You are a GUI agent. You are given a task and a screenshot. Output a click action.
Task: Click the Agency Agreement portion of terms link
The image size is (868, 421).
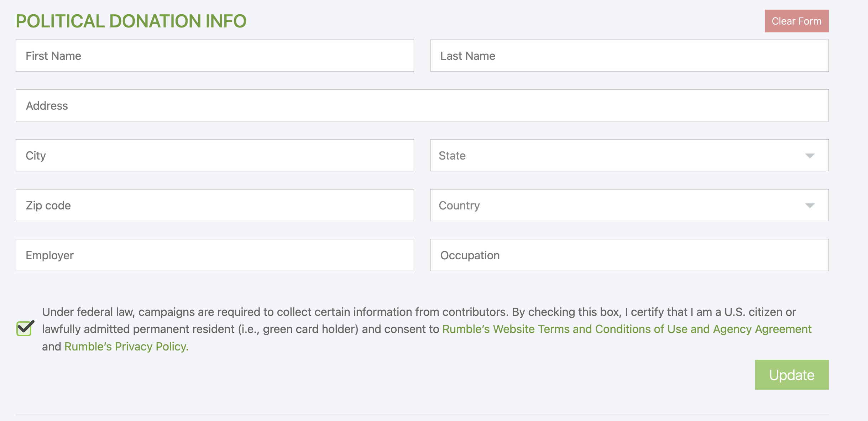click(762, 329)
